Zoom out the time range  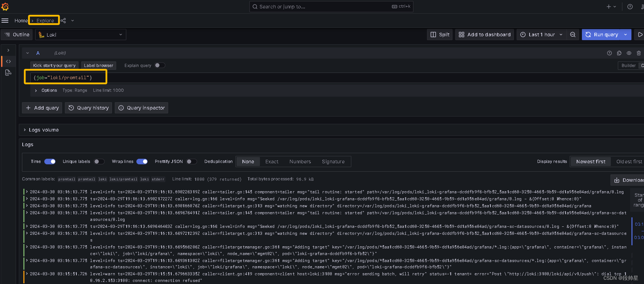click(x=573, y=35)
